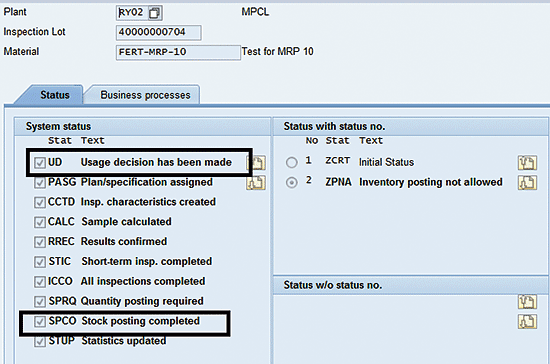Click the 'Plant' label
The image size is (550, 364).
(15, 12)
